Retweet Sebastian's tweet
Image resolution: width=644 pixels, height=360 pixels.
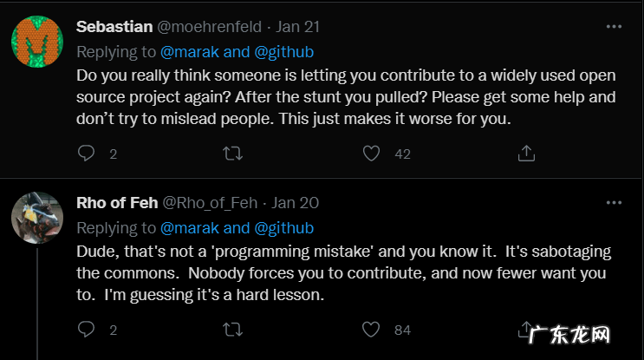[233, 154]
